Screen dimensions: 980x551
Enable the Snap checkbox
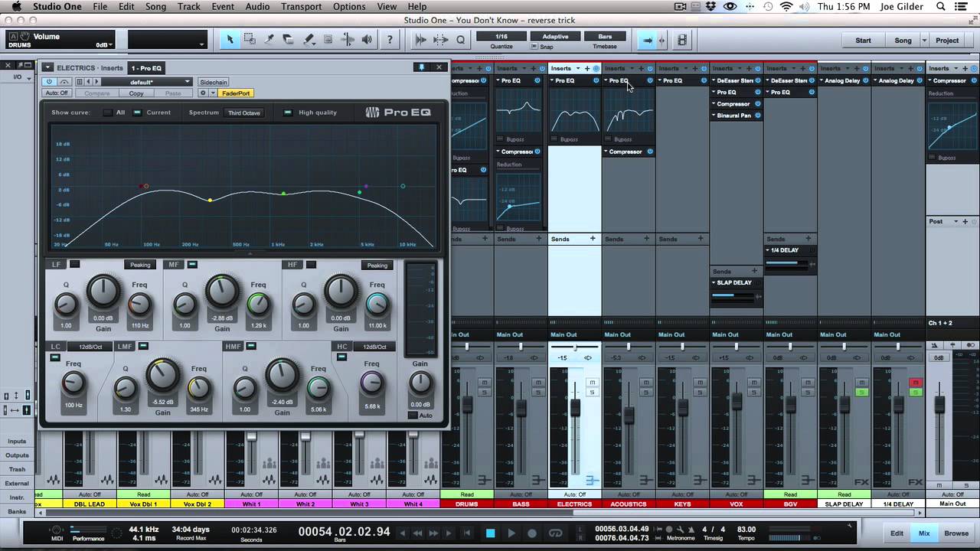535,47
